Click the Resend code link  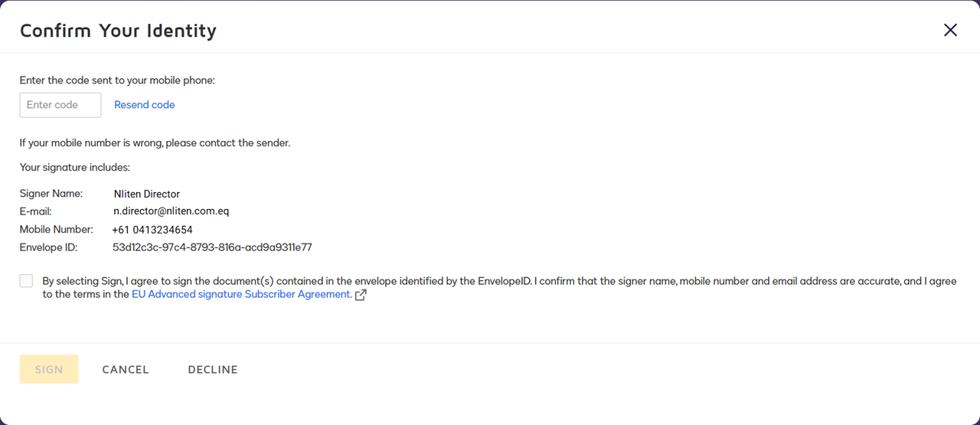pyautogui.click(x=144, y=105)
